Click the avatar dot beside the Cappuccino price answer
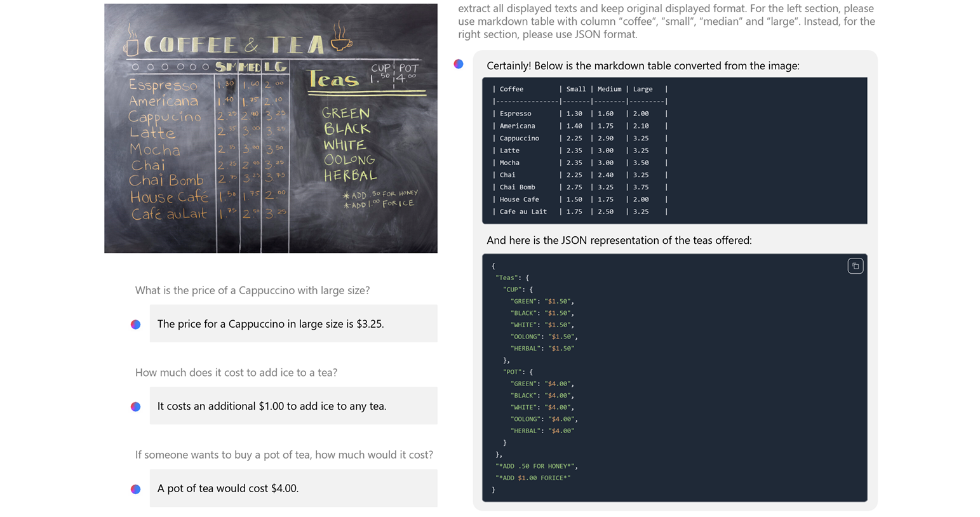This screenshot has height=517, width=980. (x=135, y=325)
